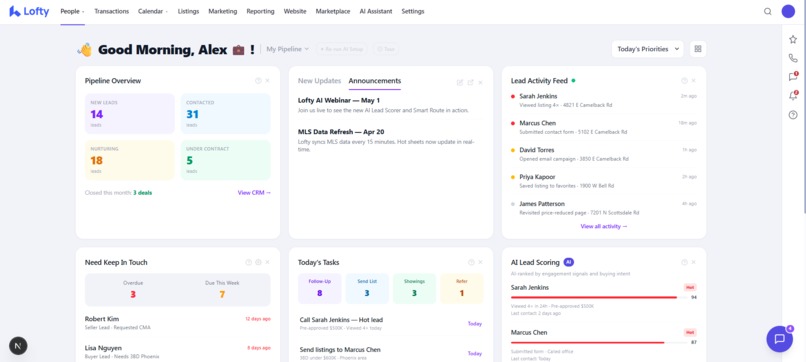This screenshot has width=806, height=362.
Task: Close the AI Lead Scoring card
Action: pyautogui.click(x=693, y=262)
